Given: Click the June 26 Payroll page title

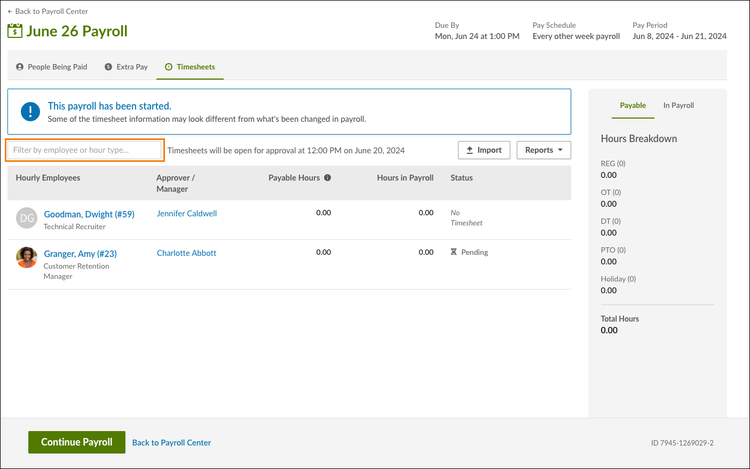Looking at the screenshot, I should pyautogui.click(x=77, y=31).
